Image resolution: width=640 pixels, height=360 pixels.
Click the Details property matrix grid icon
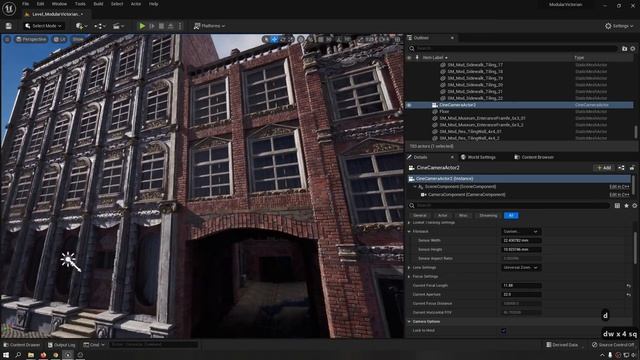click(617, 205)
